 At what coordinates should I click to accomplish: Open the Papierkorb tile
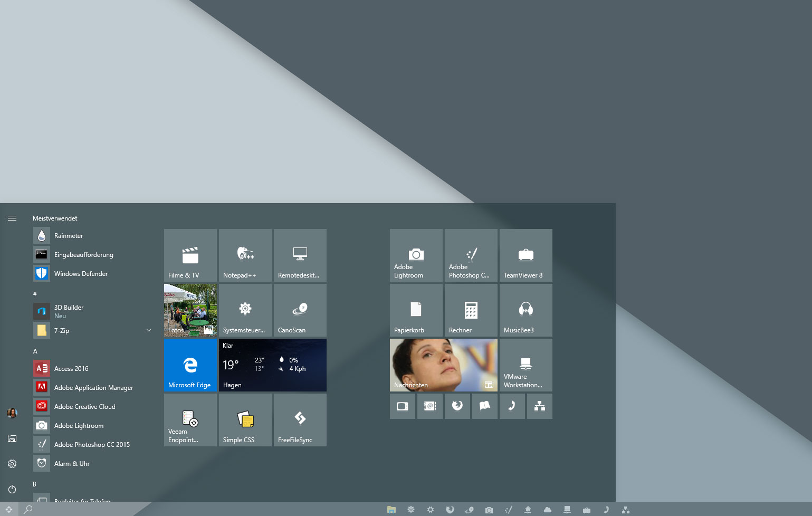click(x=416, y=310)
